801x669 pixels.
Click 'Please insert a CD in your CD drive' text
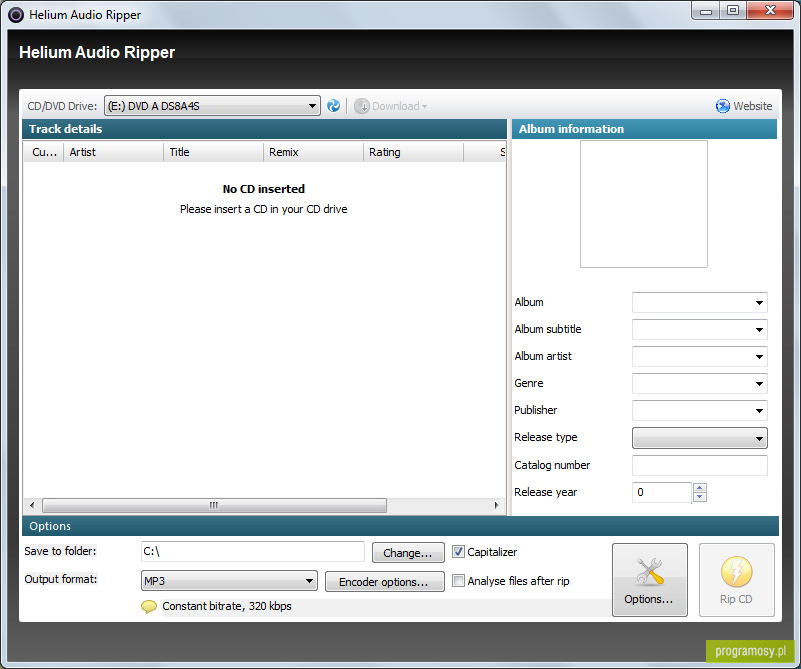click(x=264, y=209)
